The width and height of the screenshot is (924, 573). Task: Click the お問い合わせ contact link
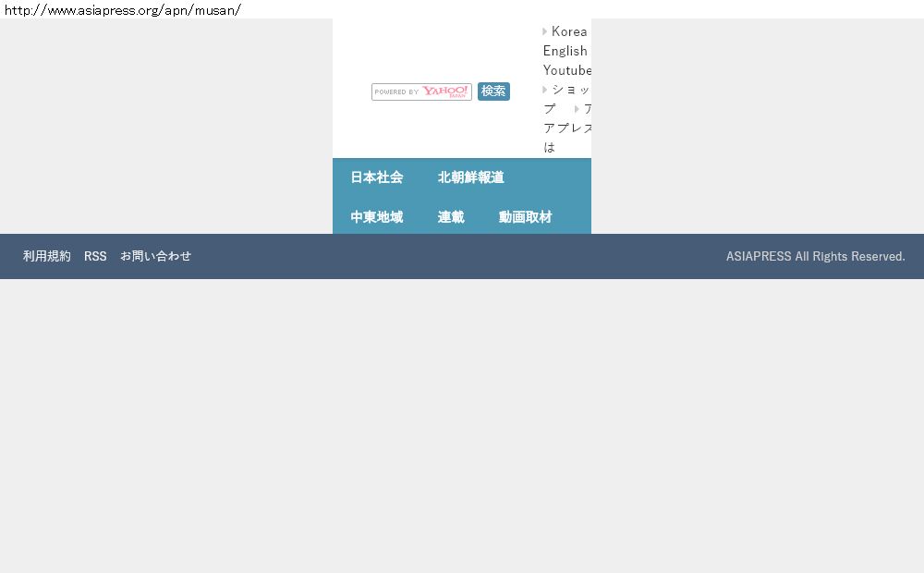(x=155, y=256)
